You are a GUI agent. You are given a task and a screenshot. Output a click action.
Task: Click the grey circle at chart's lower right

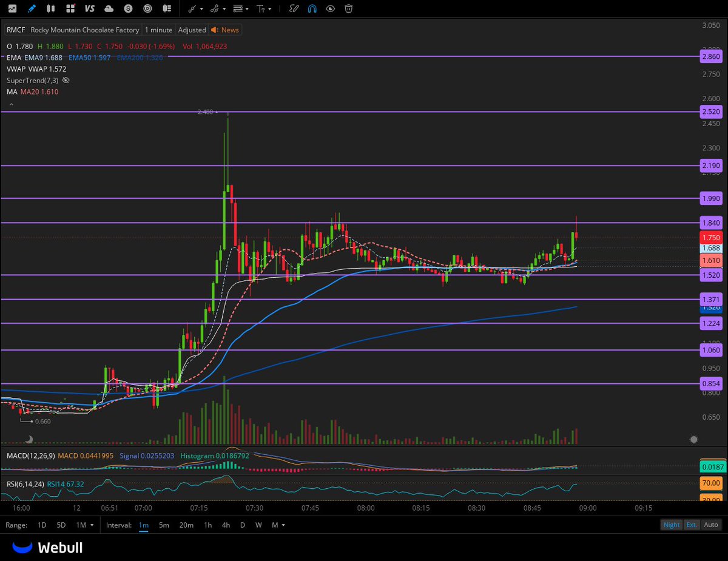(694, 439)
